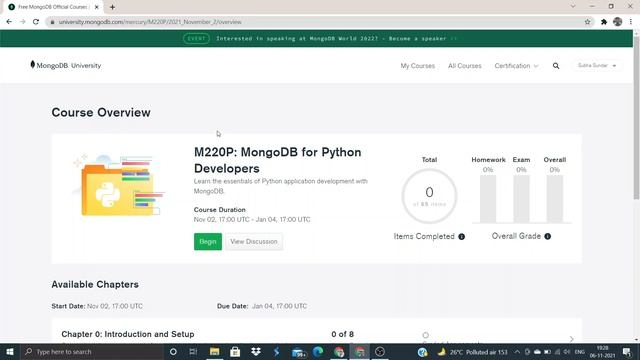Click the 'Course Duration' date range text
640x360 pixels.
pyautogui.click(x=252, y=220)
